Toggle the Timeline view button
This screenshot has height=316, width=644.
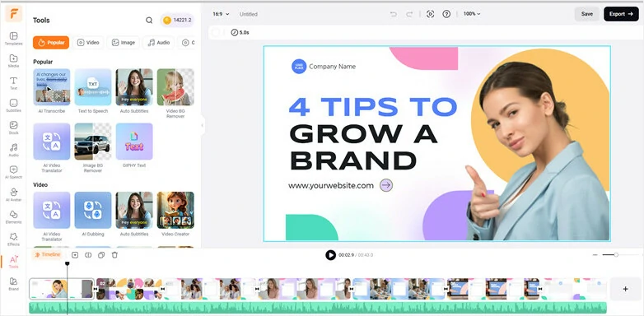(47, 254)
